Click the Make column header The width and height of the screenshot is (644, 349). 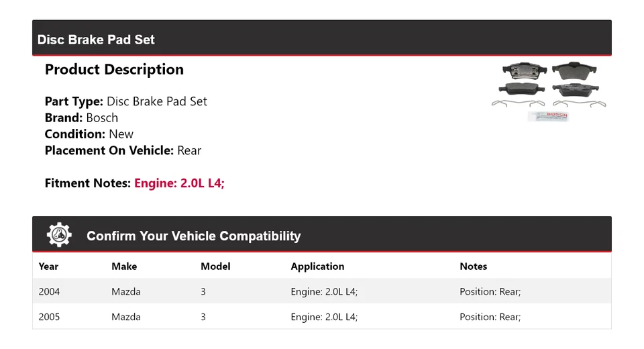pos(124,266)
